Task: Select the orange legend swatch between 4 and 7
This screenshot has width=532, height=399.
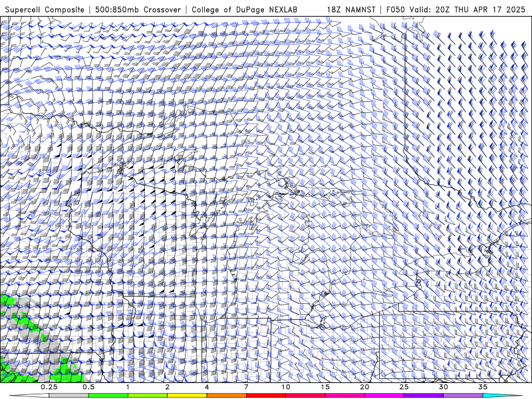Action: tap(226, 396)
